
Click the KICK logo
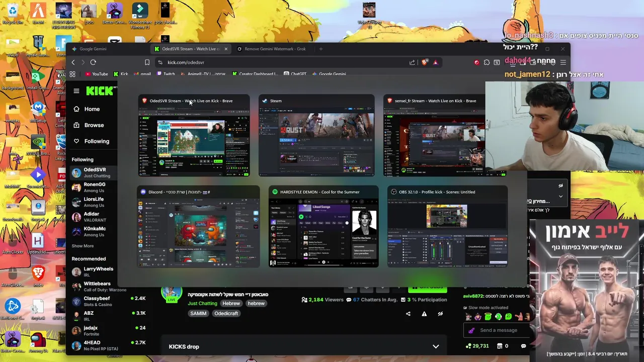pos(100,90)
